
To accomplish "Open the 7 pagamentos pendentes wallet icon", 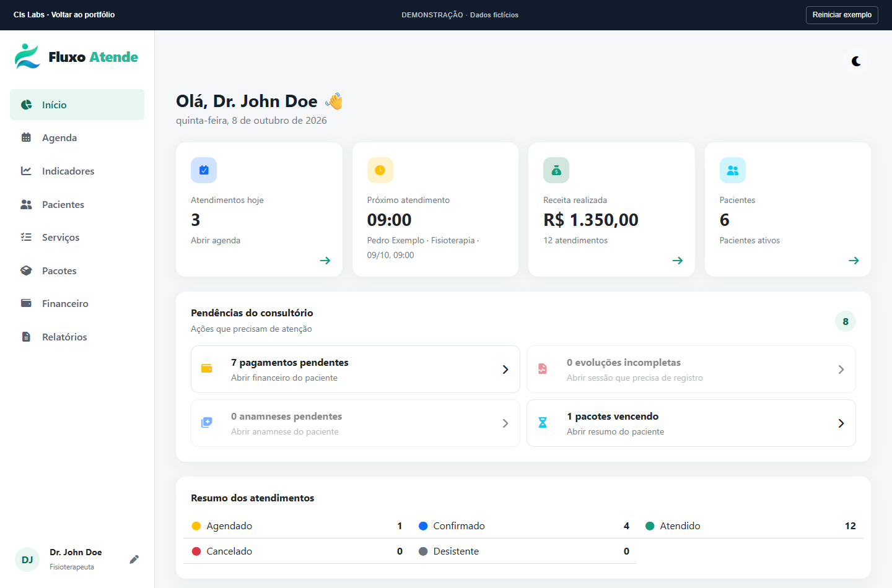I will click(x=207, y=369).
